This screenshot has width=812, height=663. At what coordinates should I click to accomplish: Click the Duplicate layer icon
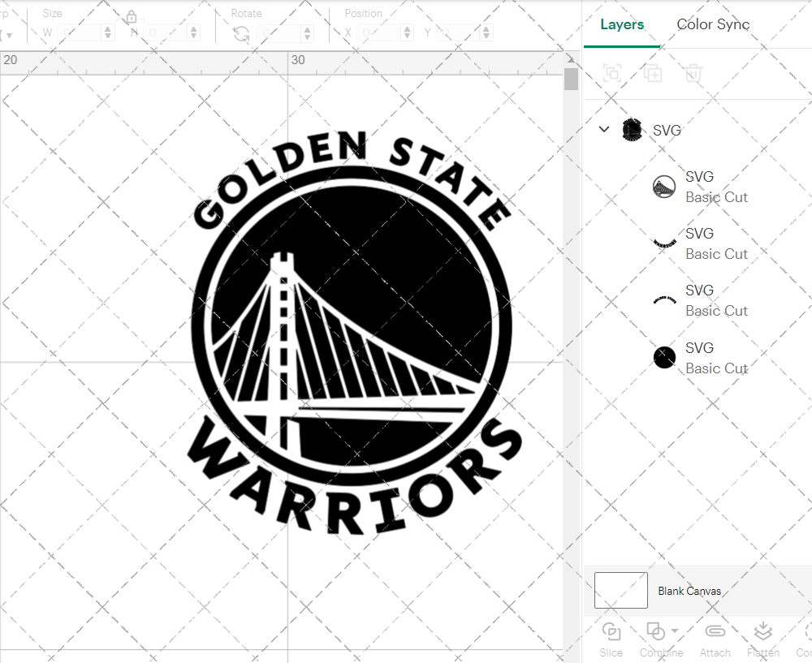653,74
